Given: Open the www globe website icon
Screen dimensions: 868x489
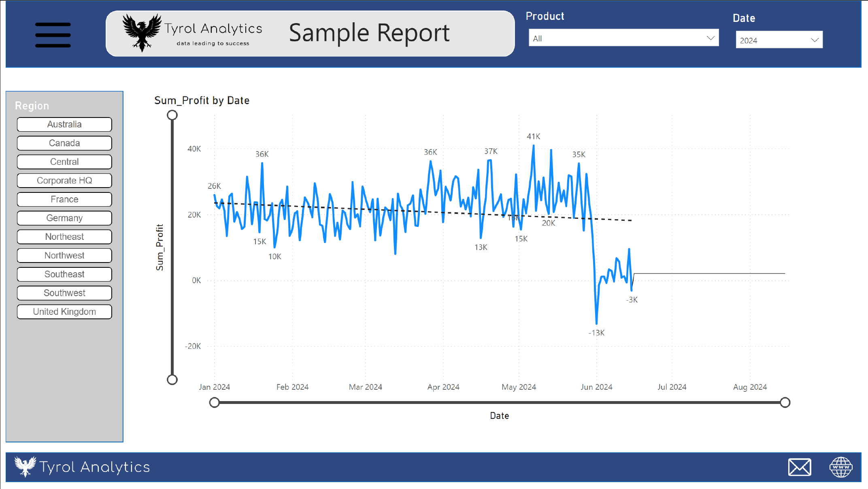Looking at the screenshot, I should [x=841, y=467].
